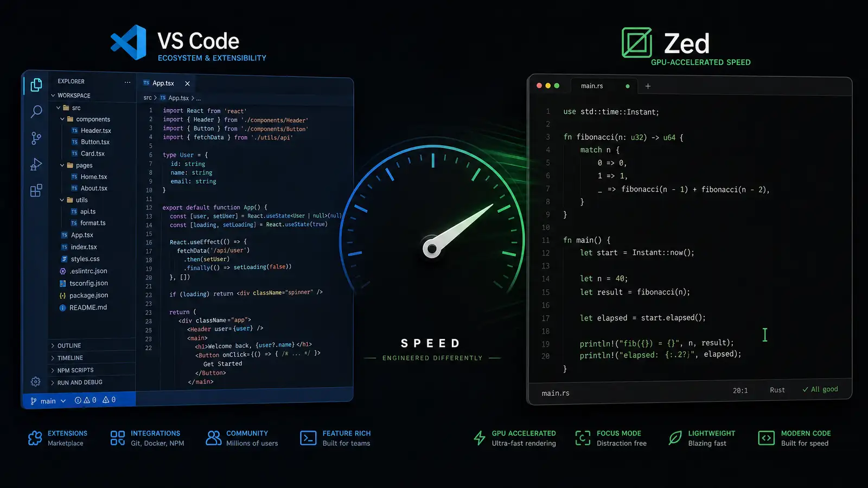
Task: Click the Integrations grid icon
Action: (118, 438)
